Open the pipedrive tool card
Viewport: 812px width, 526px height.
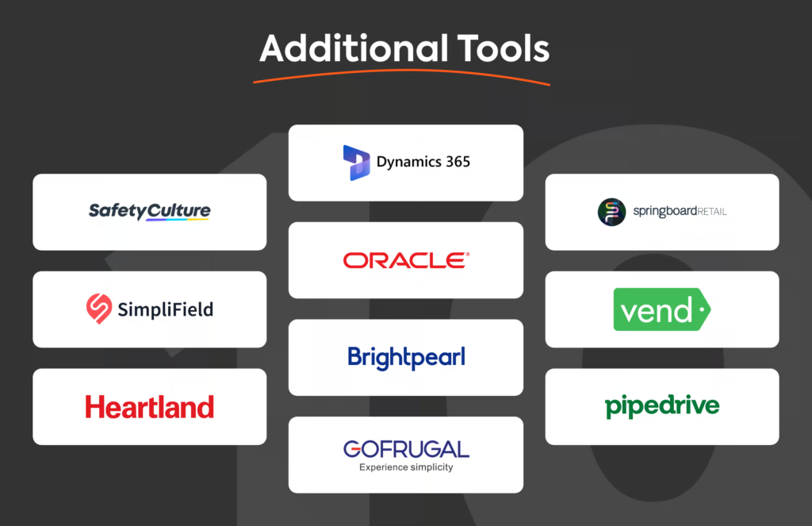(662, 407)
